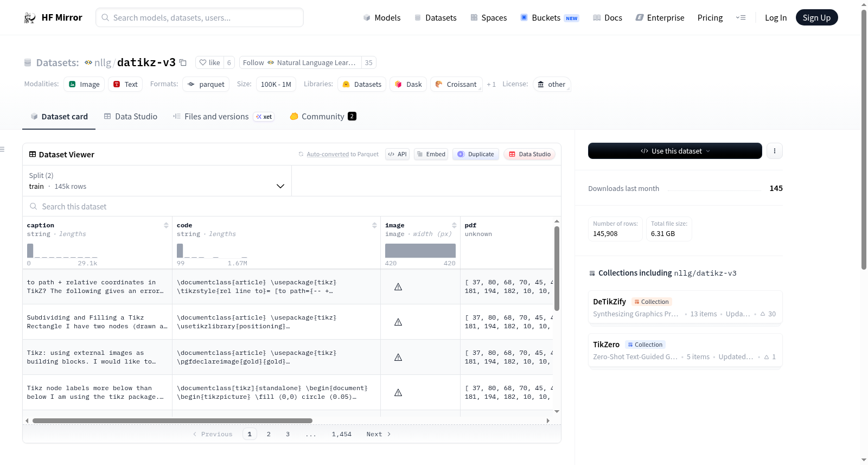Open the left sidebar hamburger icon
This screenshot has width=868, height=465.
click(x=2, y=149)
